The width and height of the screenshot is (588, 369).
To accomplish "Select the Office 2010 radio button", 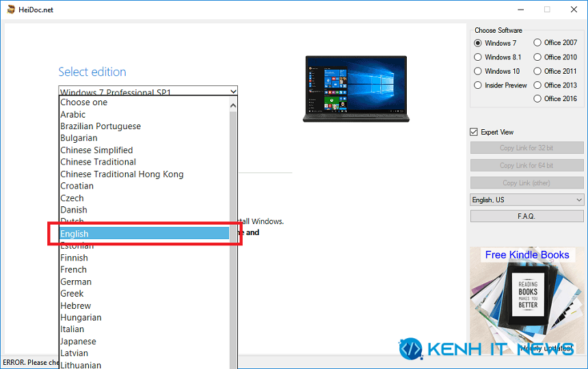I will [537, 57].
